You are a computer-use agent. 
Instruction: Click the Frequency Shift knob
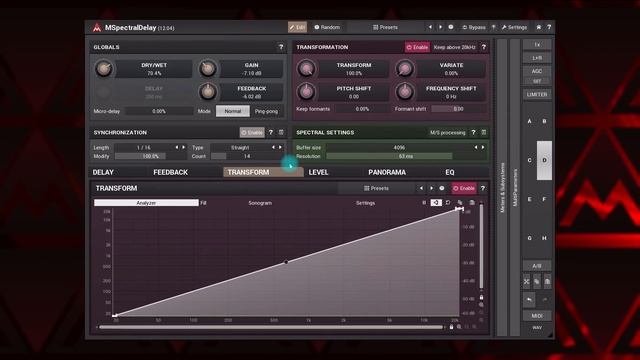click(405, 92)
